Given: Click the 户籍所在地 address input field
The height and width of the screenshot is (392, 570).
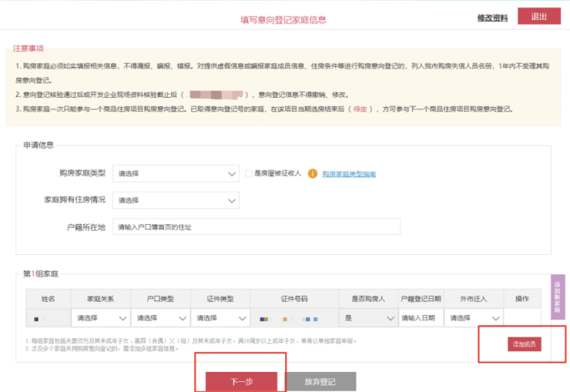Looking at the screenshot, I should [x=256, y=227].
